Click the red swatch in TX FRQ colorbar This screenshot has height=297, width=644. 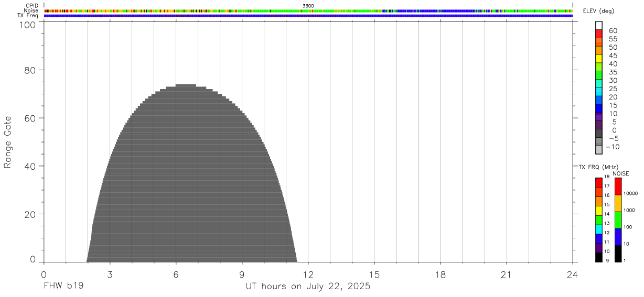[x=599, y=183]
